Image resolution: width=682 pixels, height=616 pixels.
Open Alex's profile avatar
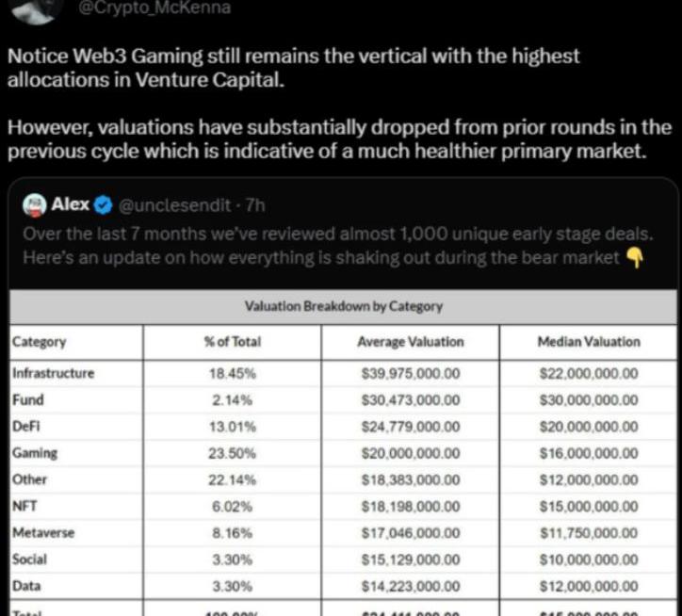click(35, 205)
